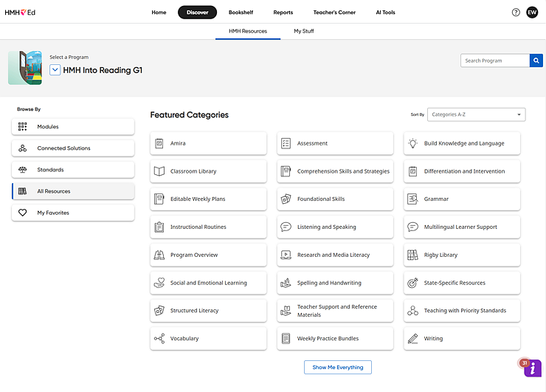Click the HMH Into Reading program thumbnail
Image resolution: width=546 pixels, height=392 pixels.
[25, 68]
